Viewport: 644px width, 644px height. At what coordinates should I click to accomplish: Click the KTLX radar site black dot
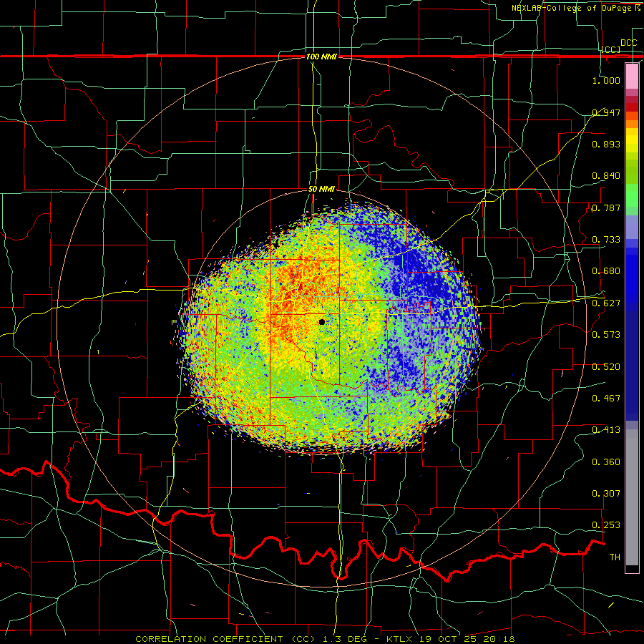pos(321,322)
